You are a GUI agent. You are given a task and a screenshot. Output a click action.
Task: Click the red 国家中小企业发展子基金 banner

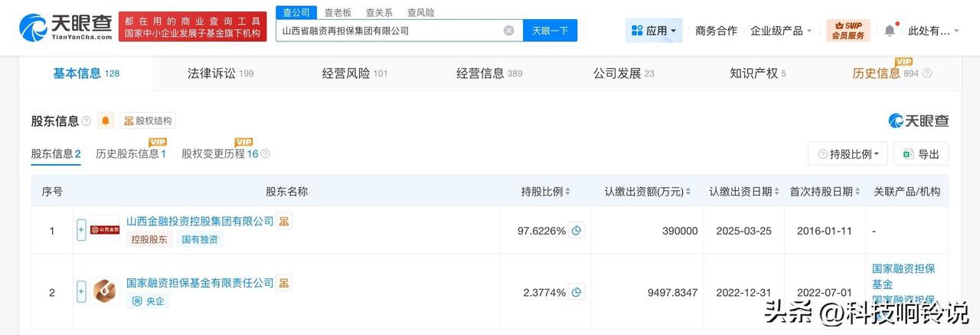point(193,27)
